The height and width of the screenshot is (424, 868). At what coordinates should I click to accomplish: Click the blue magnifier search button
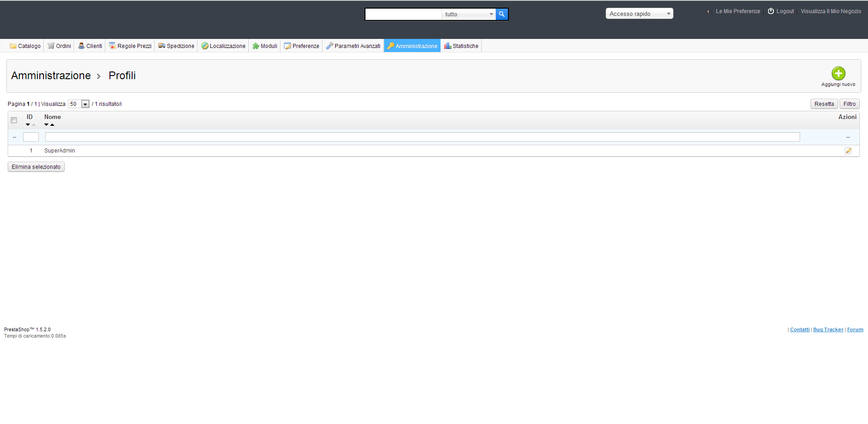(x=502, y=14)
